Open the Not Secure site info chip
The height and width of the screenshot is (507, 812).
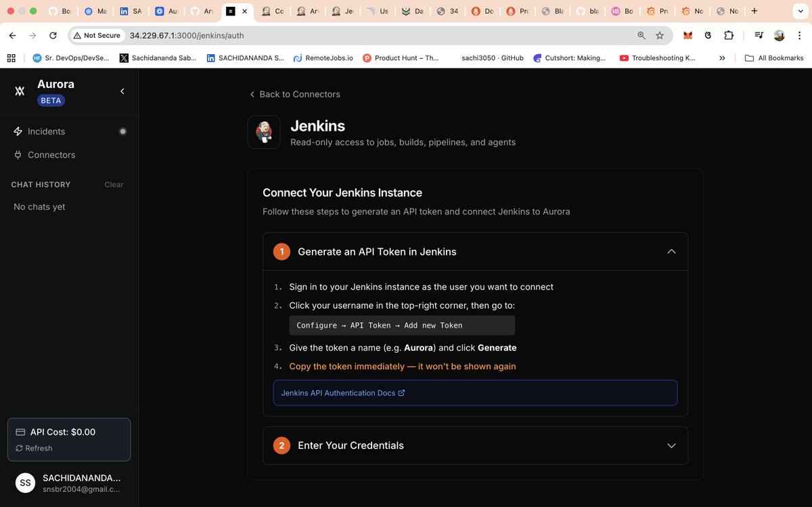coord(97,35)
